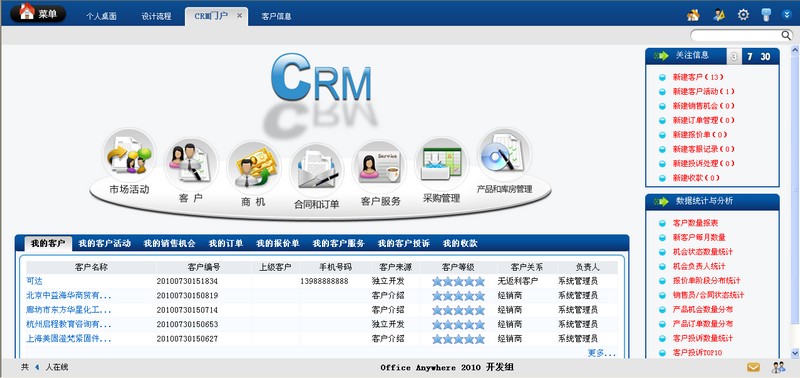Open the 客户服务 module icon
The width and height of the screenshot is (800, 378).
pos(379,167)
